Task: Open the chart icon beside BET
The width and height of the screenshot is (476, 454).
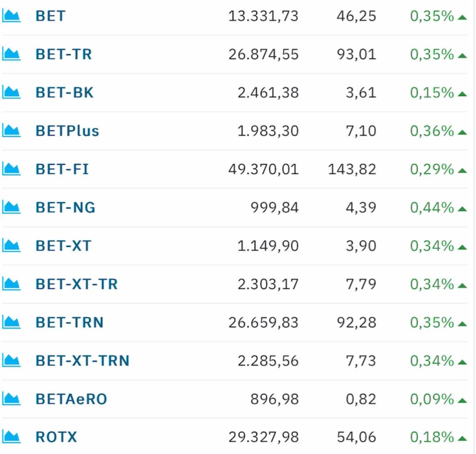Action: click(x=11, y=16)
